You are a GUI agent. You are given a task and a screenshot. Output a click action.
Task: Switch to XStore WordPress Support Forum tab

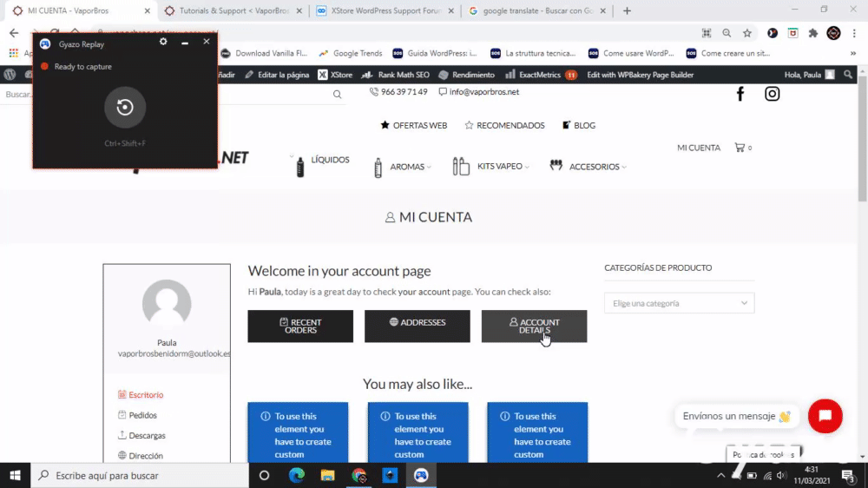coord(385,10)
